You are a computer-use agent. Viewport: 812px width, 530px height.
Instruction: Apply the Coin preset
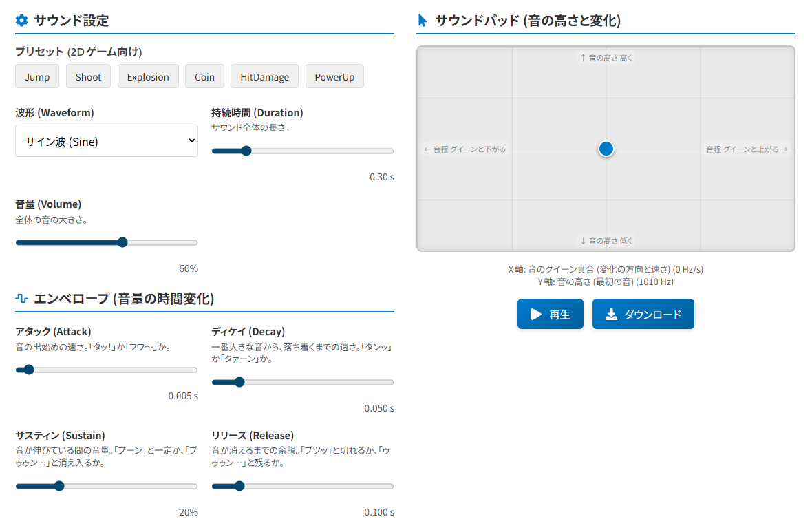coord(204,77)
